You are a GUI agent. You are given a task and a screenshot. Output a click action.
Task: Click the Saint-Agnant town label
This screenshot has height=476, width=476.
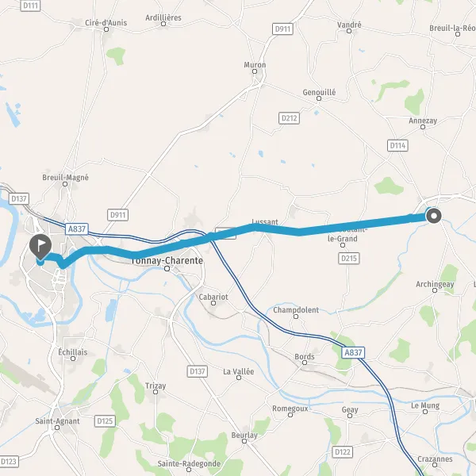pos(57,421)
